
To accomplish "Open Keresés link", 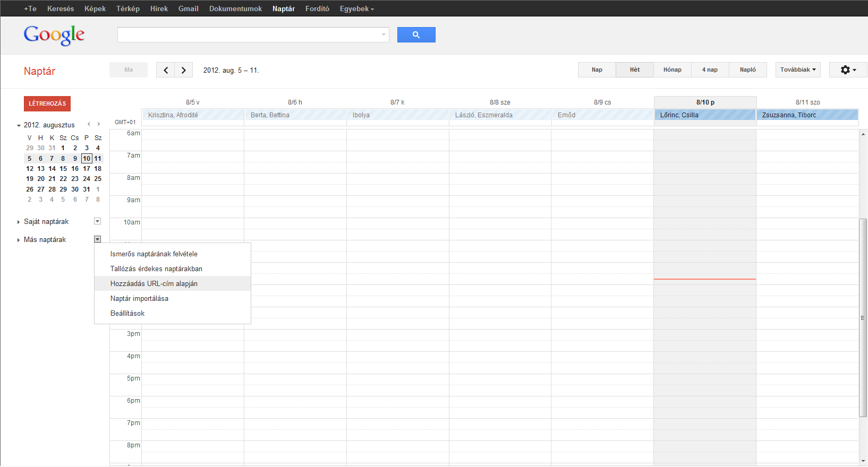I will (x=61, y=8).
